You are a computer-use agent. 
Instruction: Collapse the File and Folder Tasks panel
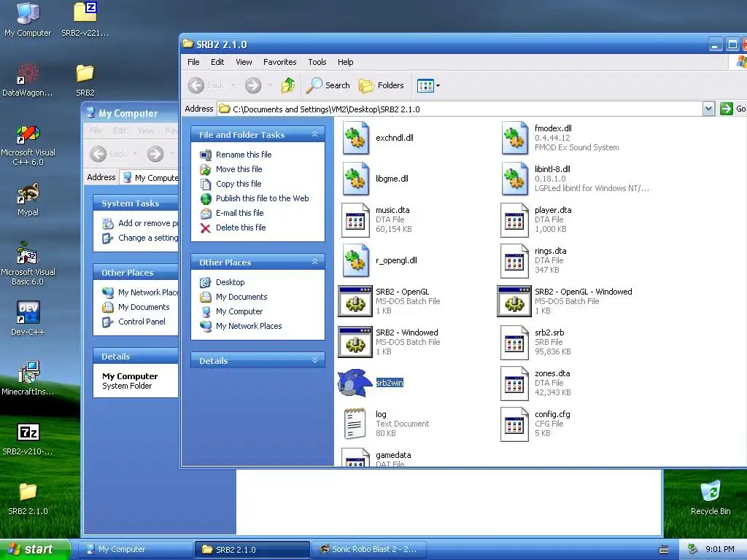click(314, 135)
